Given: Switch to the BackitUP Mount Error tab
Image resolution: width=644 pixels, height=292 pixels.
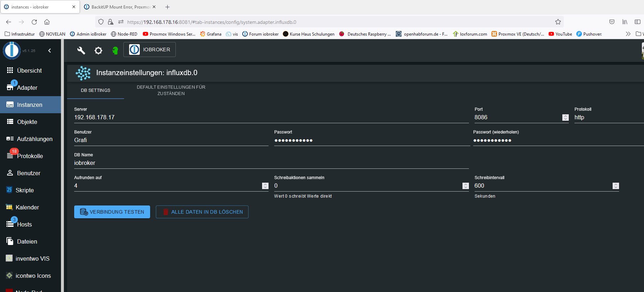Looking at the screenshot, I should point(120,7).
